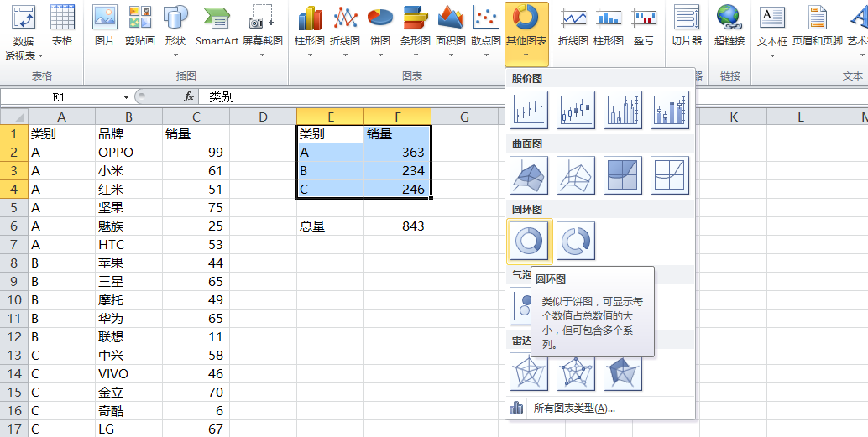The width and height of the screenshot is (868, 437).
Task: Choose the contour surface chart
Action: point(623,175)
